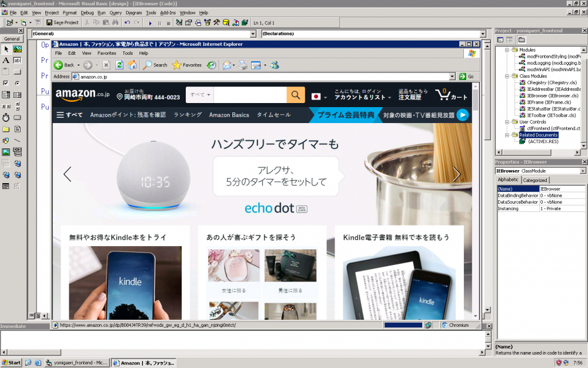Viewport: 588px width, 368px height.
Task: Click the ランキング link on Amazon navigation
Action: click(188, 115)
